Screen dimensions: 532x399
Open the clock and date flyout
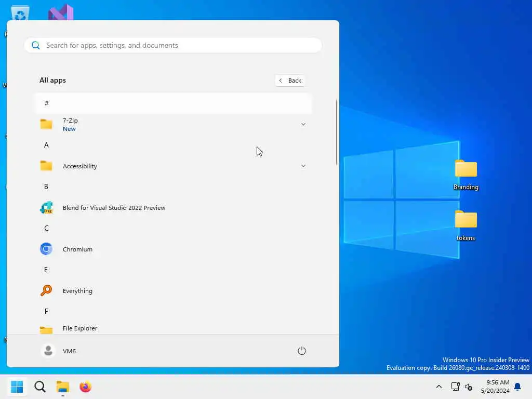pos(495,387)
